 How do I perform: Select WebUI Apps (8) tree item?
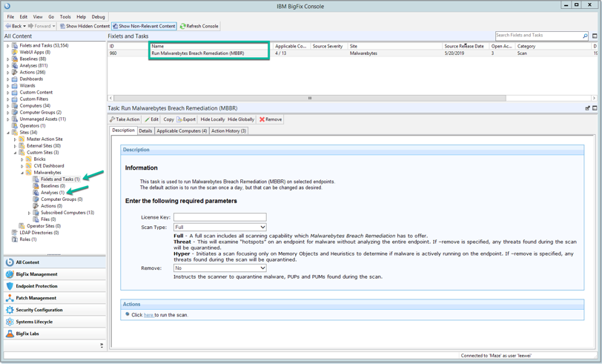coord(35,52)
